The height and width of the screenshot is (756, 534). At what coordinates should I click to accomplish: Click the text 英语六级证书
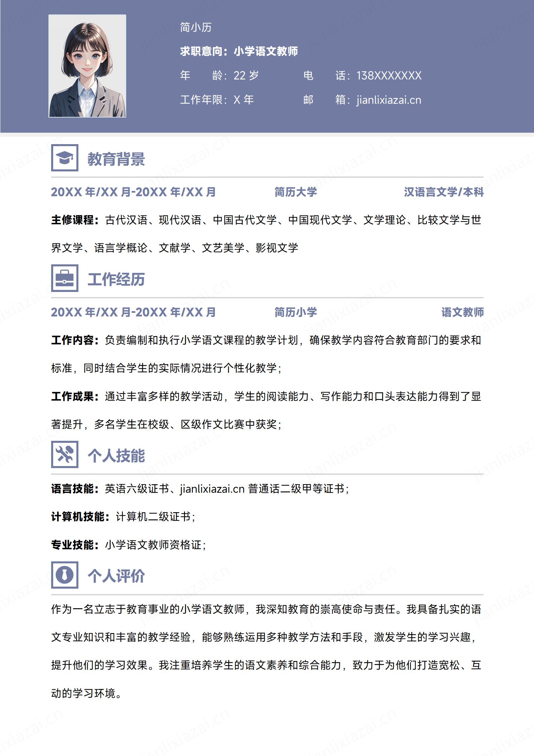tap(137, 489)
